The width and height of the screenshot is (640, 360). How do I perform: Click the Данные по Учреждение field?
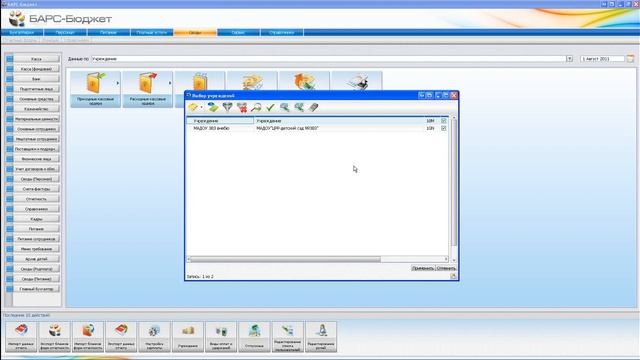[x=329, y=59]
